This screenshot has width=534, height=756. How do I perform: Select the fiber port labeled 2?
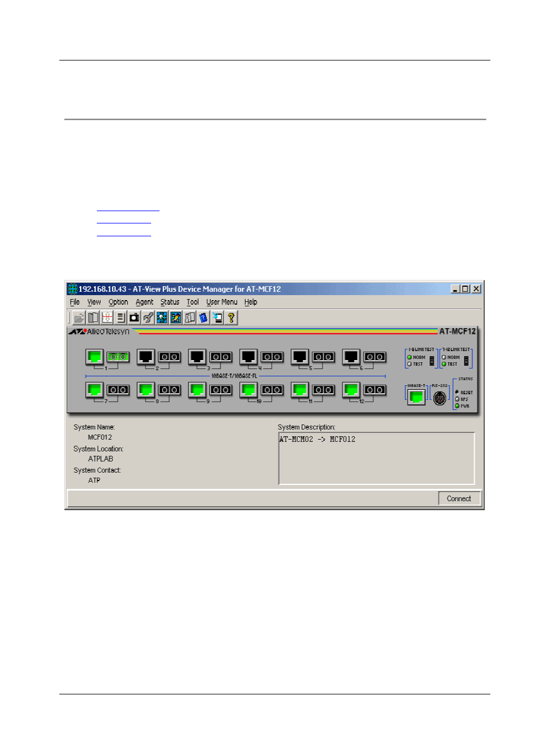169,357
